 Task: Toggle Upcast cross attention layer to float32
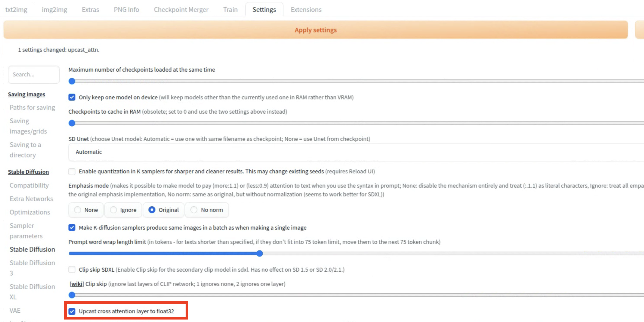point(72,311)
